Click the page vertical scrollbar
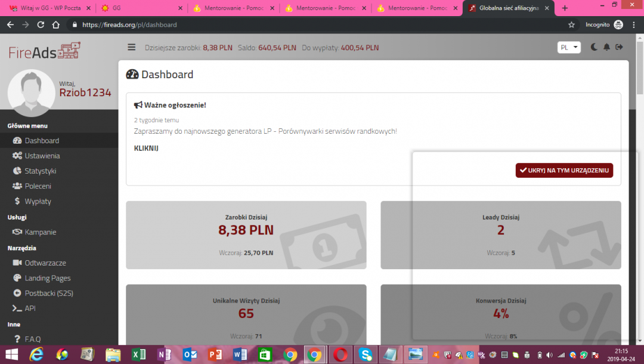This screenshot has width=644, height=364. (x=640, y=179)
